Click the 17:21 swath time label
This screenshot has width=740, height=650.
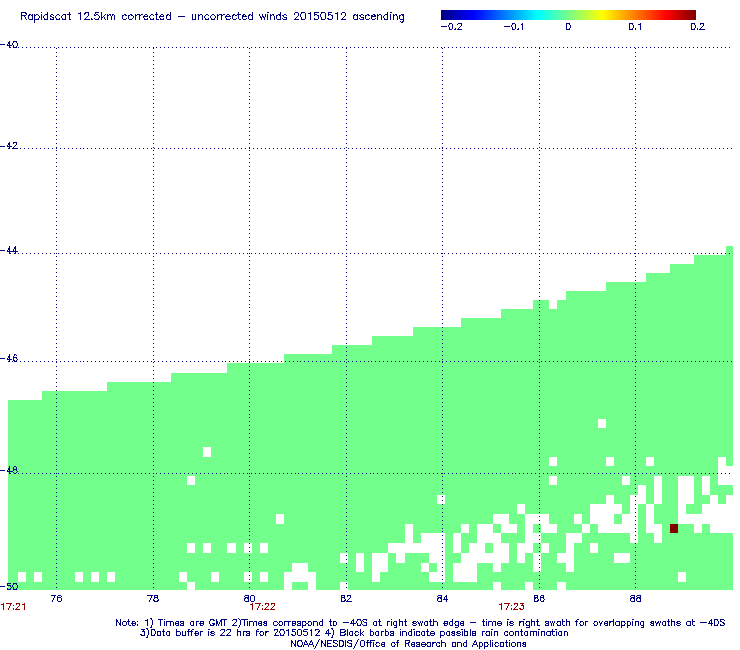point(13,607)
